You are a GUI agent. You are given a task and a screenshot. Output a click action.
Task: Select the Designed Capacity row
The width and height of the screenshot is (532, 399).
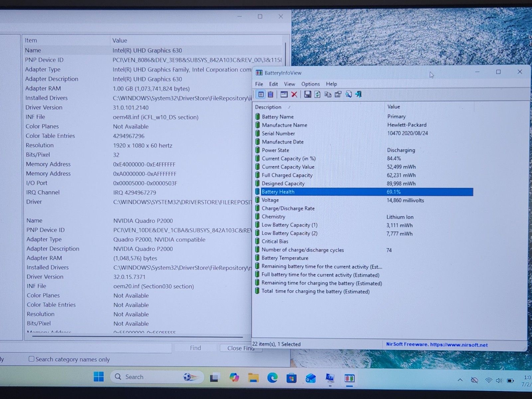(364, 184)
